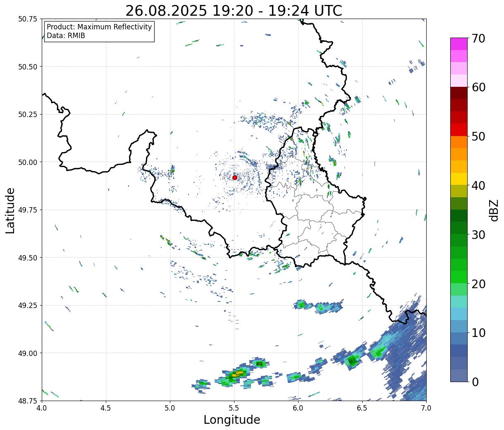Click the latitude tick label 48.75
The width and height of the screenshot is (504, 430).
click(x=28, y=401)
